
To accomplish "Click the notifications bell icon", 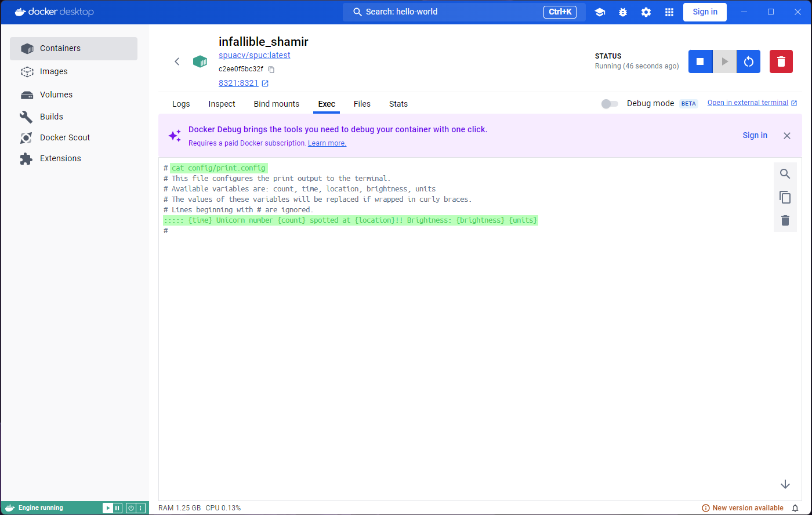I will [x=795, y=508].
